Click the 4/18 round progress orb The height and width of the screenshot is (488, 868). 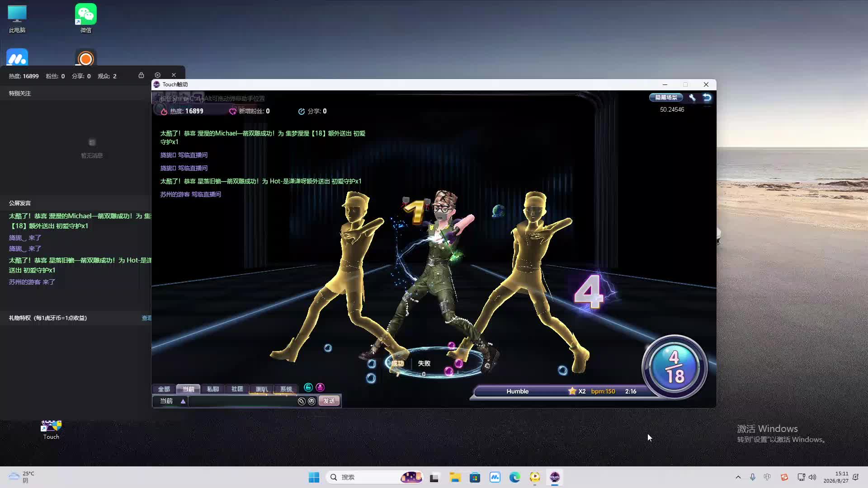click(x=674, y=367)
